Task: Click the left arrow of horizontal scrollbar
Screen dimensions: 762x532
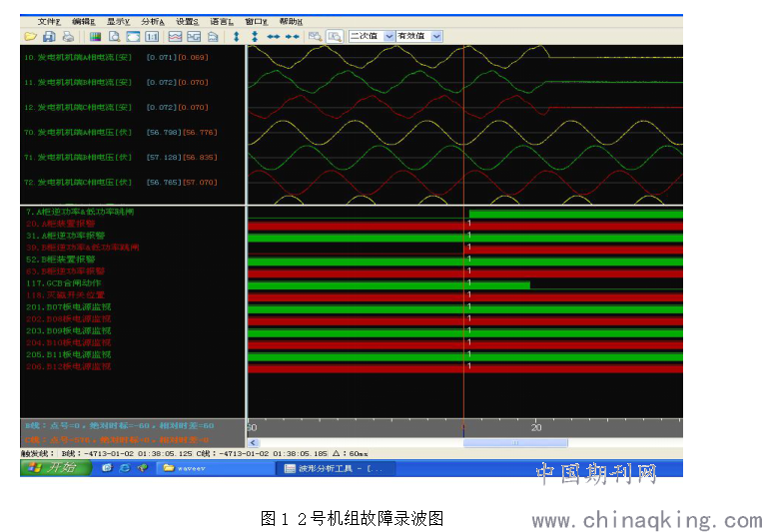Action: tap(253, 442)
